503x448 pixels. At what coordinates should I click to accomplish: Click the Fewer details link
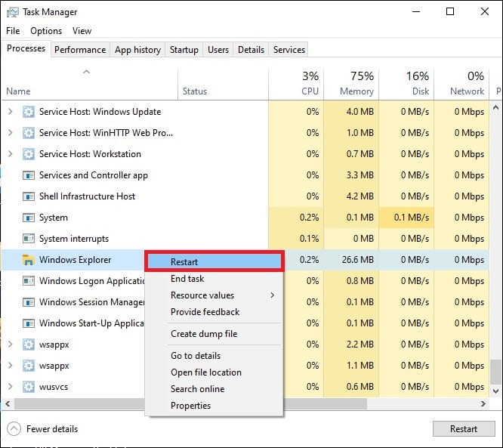click(x=52, y=429)
